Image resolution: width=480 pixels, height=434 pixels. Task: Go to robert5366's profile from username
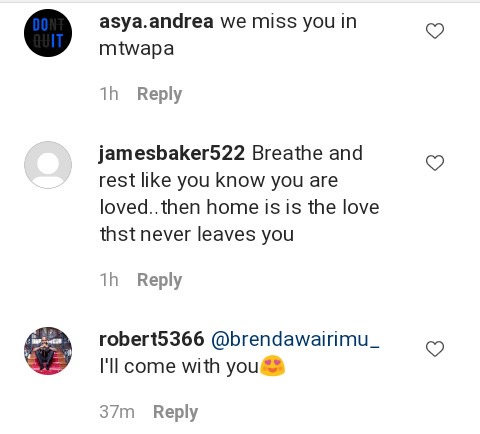(152, 339)
